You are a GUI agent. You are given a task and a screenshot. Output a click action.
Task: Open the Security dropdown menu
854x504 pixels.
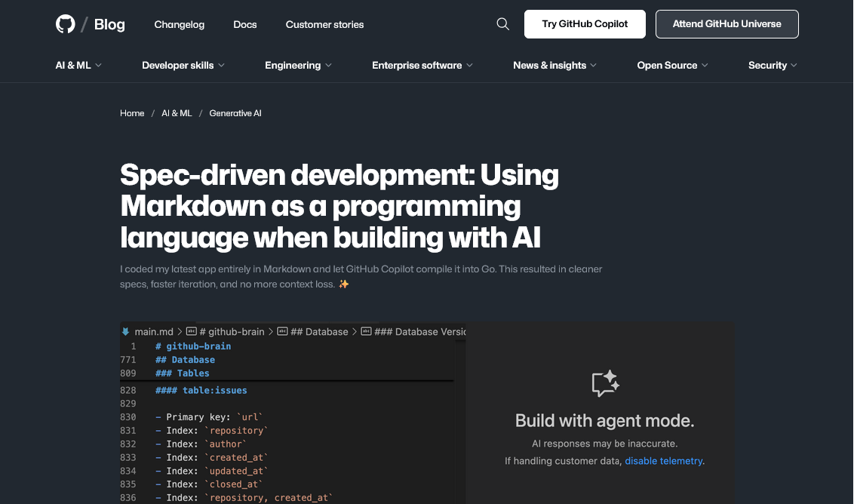(x=773, y=66)
